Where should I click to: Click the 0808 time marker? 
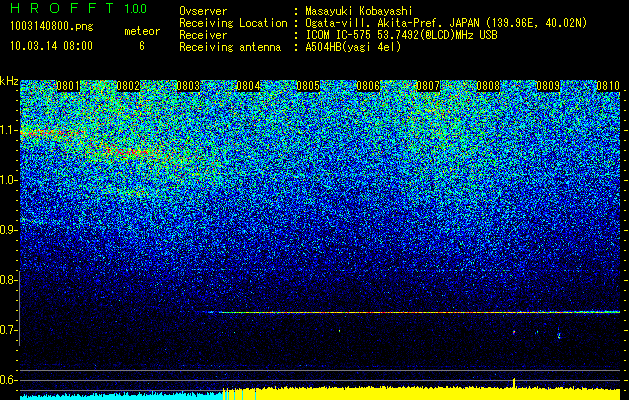click(488, 86)
